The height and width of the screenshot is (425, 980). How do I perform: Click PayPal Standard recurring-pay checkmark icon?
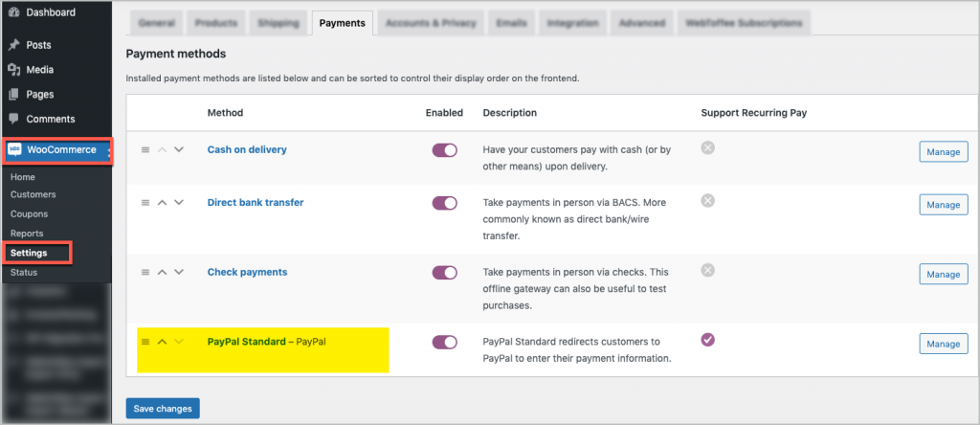(x=707, y=340)
